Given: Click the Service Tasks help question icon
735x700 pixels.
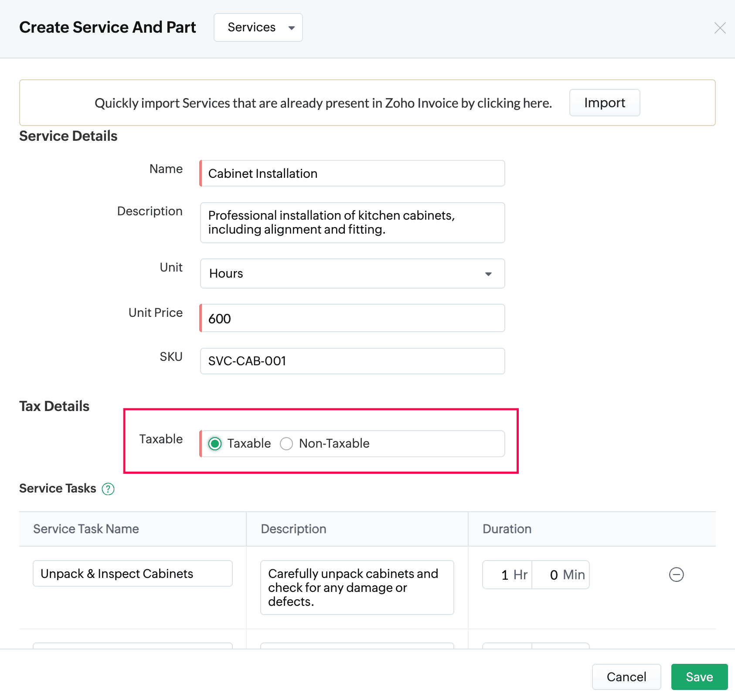Looking at the screenshot, I should pos(108,489).
